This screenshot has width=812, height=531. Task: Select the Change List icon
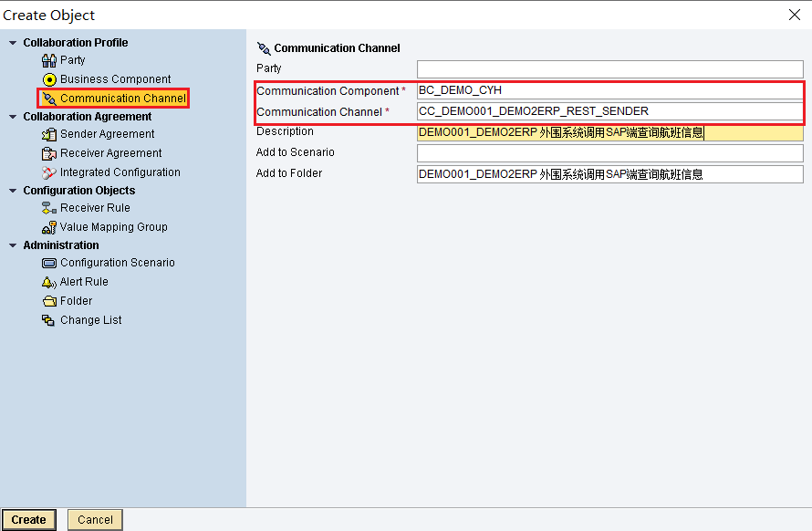48,320
